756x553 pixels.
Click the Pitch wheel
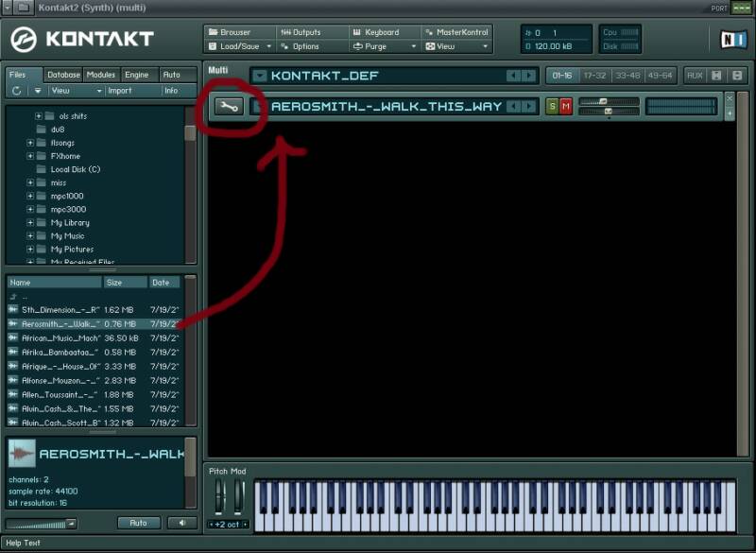tap(220, 496)
